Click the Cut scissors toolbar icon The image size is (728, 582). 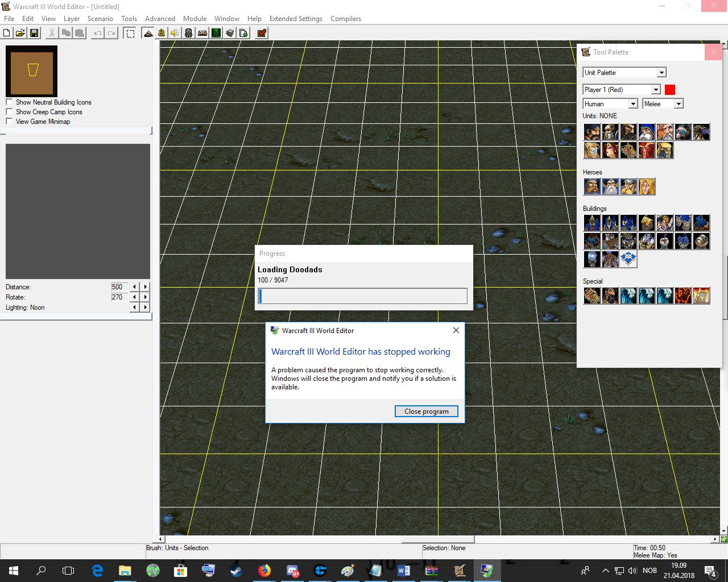point(52,33)
